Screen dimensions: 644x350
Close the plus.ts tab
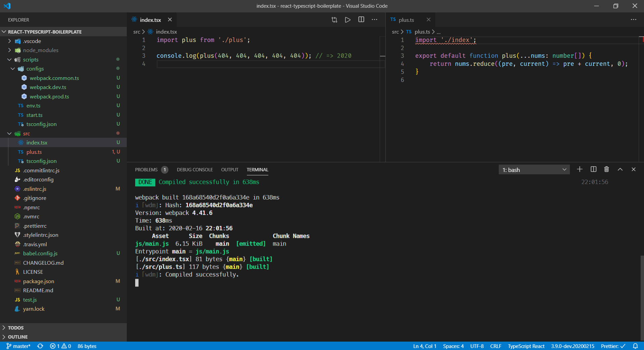pyautogui.click(x=428, y=20)
